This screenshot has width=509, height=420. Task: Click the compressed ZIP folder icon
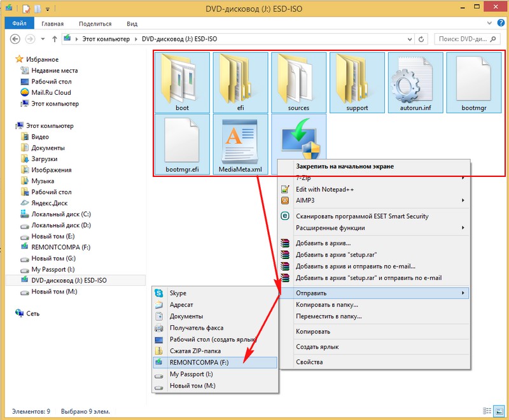coord(158,351)
